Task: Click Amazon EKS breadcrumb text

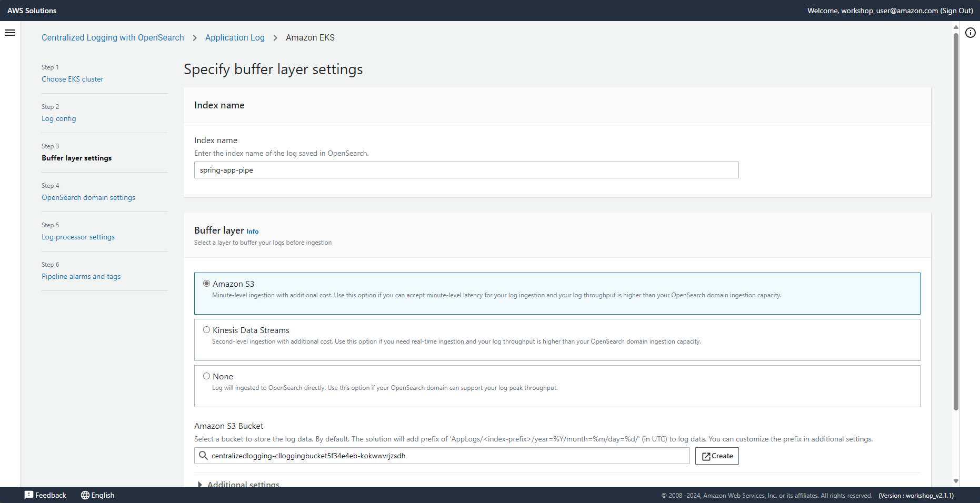Action: pyautogui.click(x=310, y=37)
